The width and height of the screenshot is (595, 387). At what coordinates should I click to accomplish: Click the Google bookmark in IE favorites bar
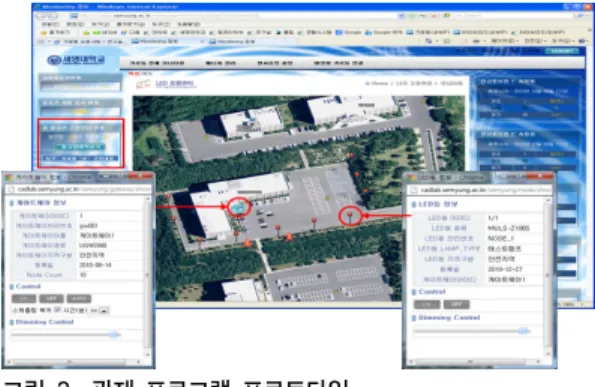[349, 33]
